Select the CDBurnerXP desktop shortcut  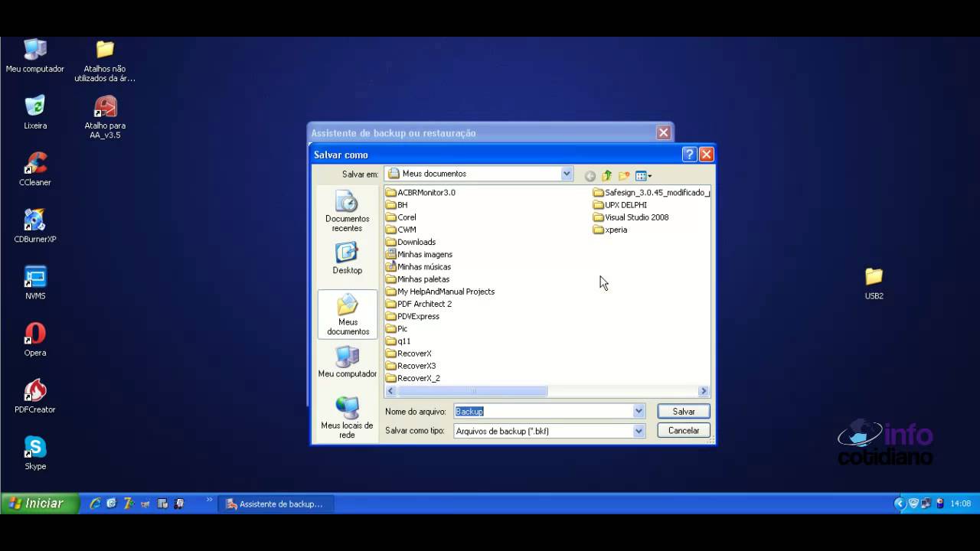point(35,226)
